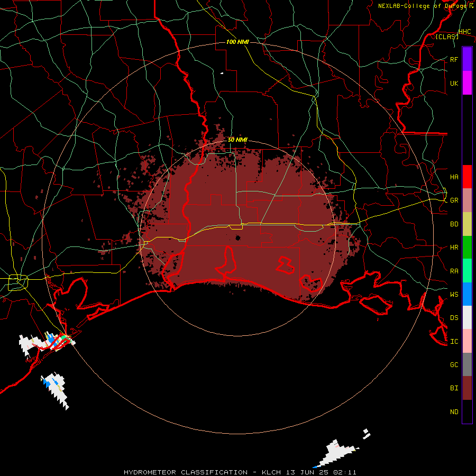Select the yellow BD legend swatch
The height and width of the screenshot is (476, 476).
click(467, 224)
